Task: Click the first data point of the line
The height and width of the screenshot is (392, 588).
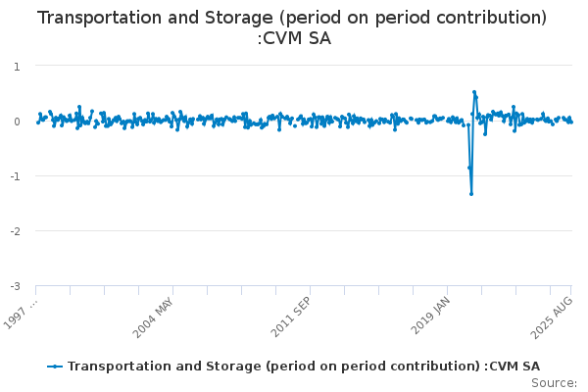Action: (37, 122)
